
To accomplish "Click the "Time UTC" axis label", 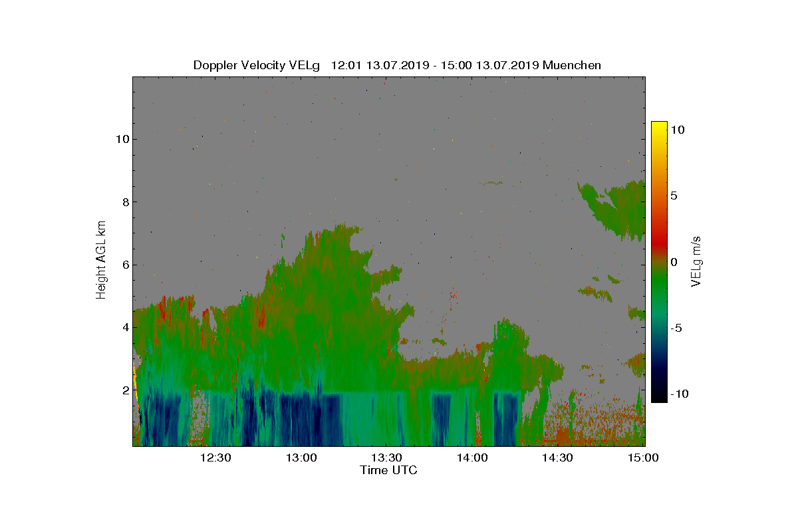I will click(388, 470).
